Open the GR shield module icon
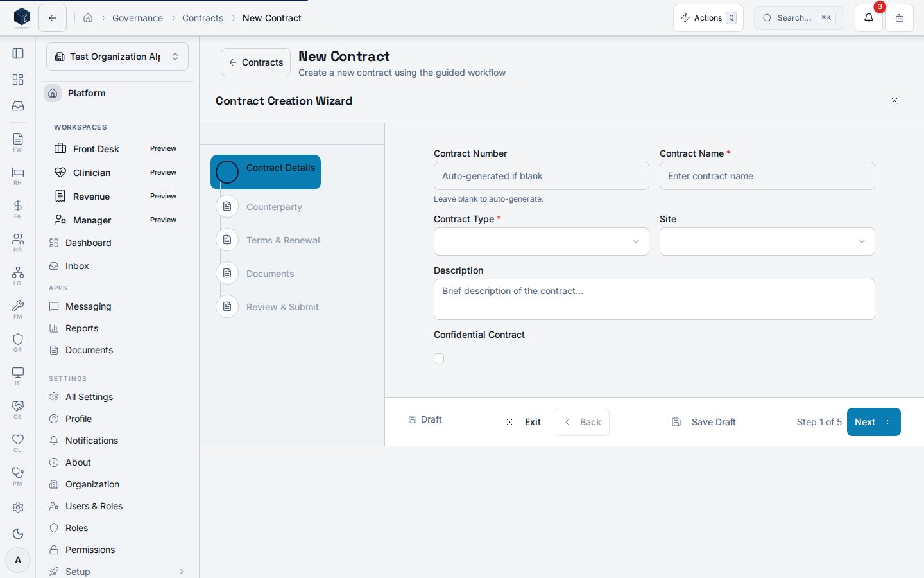Image resolution: width=924 pixels, height=578 pixels. click(x=18, y=342)
